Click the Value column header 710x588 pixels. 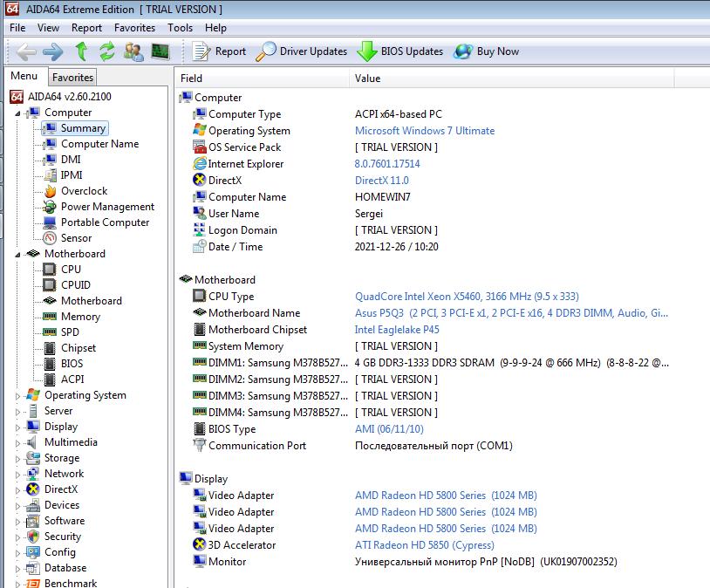tap(512, 79)
